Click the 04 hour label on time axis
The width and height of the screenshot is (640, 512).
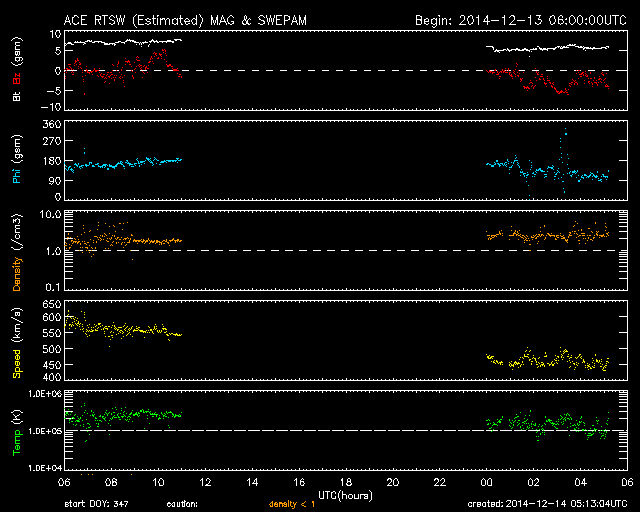coord(580,482)
